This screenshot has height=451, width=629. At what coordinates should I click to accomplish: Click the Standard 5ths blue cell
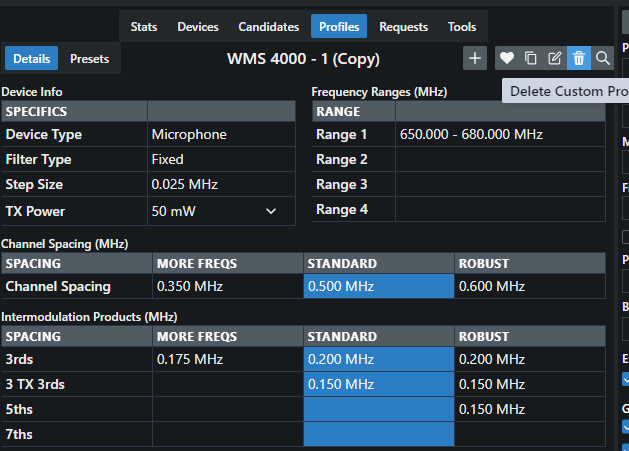pos(379,409)
